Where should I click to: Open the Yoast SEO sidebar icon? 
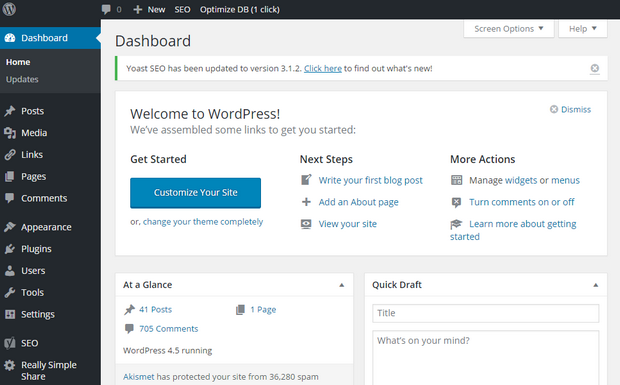point(9,343)
